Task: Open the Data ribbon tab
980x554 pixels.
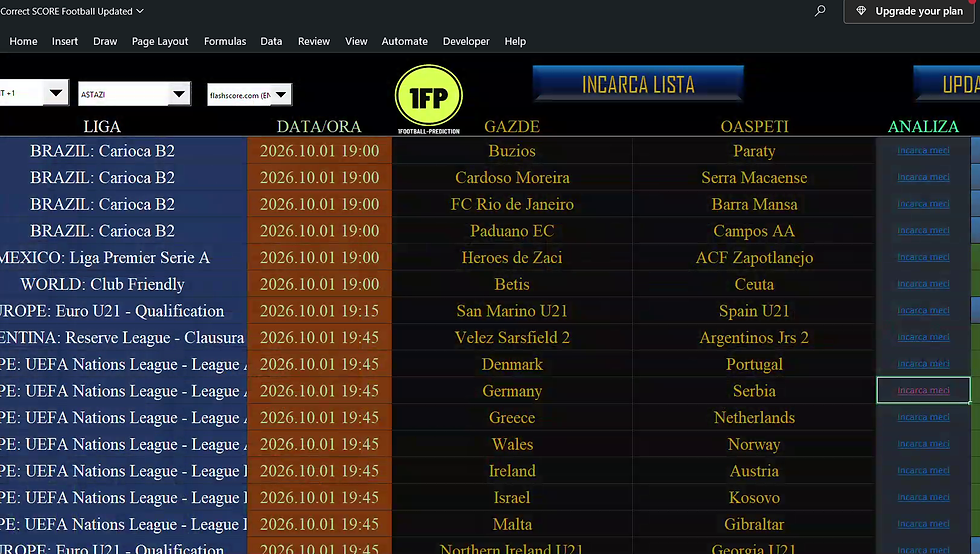Action: pos(271,41)
